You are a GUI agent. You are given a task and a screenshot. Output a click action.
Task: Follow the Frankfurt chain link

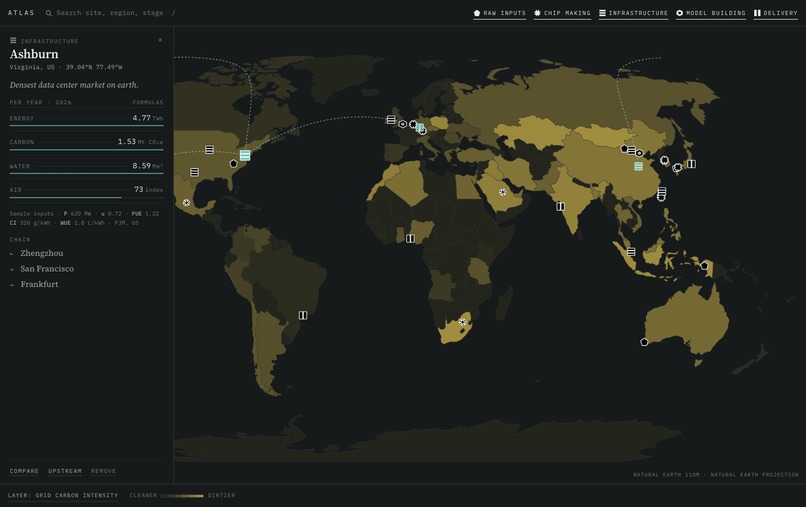[x=39, y=284]
